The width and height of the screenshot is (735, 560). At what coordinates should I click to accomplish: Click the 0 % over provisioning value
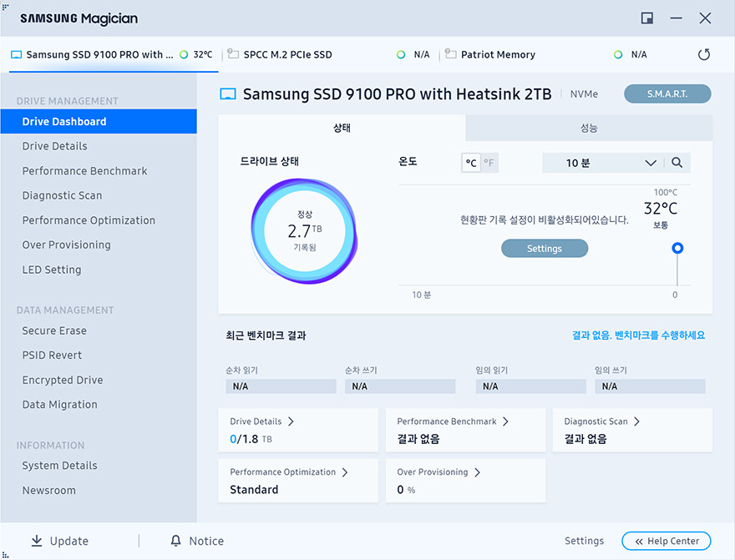[x=406, y=490]
